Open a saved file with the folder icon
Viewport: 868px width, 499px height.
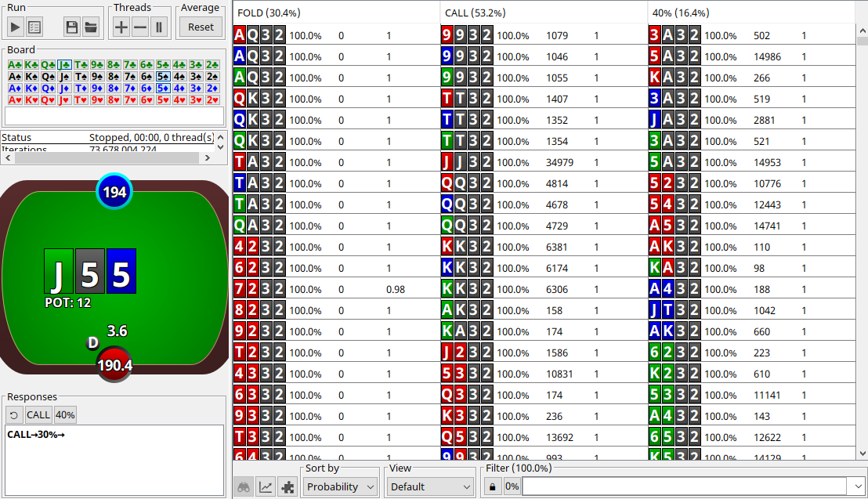coord(91,27)
